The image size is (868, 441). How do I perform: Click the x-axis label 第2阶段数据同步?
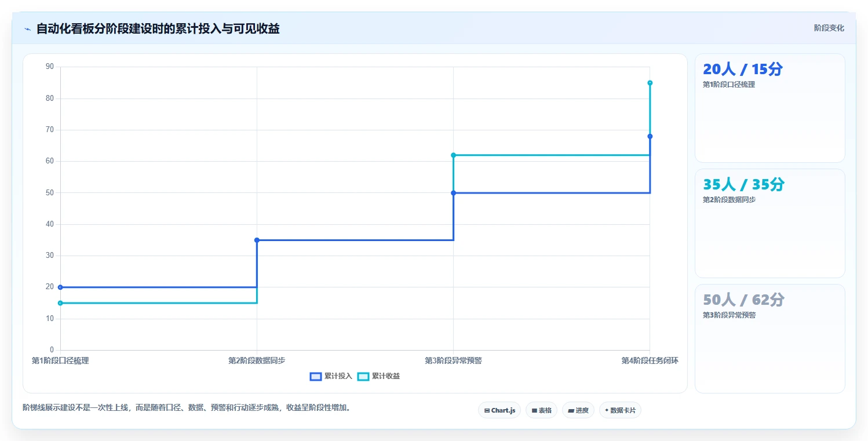click(257, 360)
